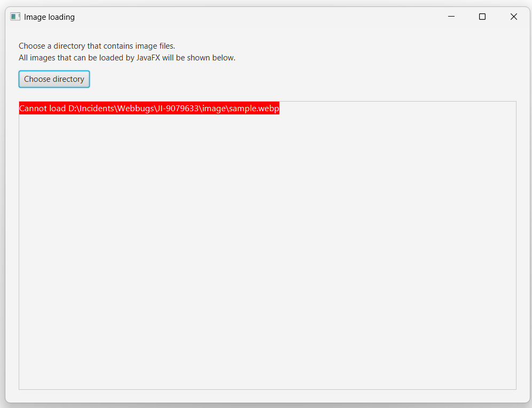
Task: Close the Image loading window
Action: 514,17
